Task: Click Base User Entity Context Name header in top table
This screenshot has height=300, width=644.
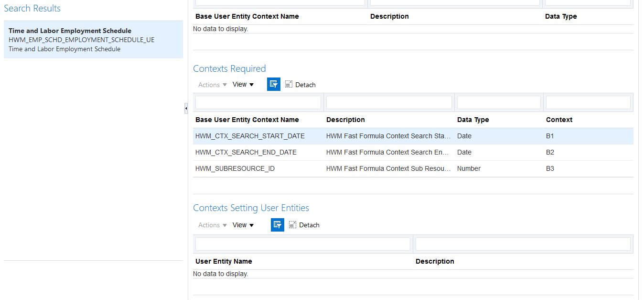Action: (247, 16)
